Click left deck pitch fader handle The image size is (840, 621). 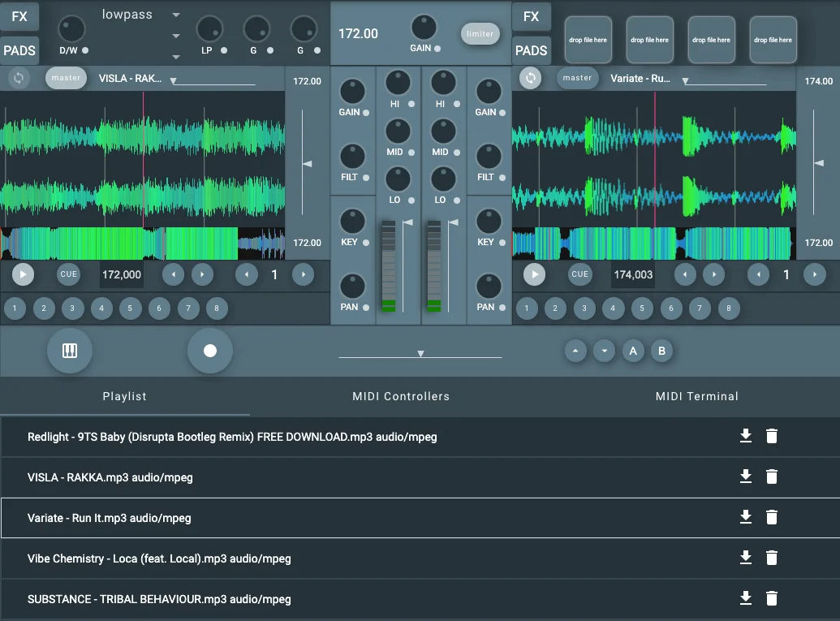tap(307, 163)
